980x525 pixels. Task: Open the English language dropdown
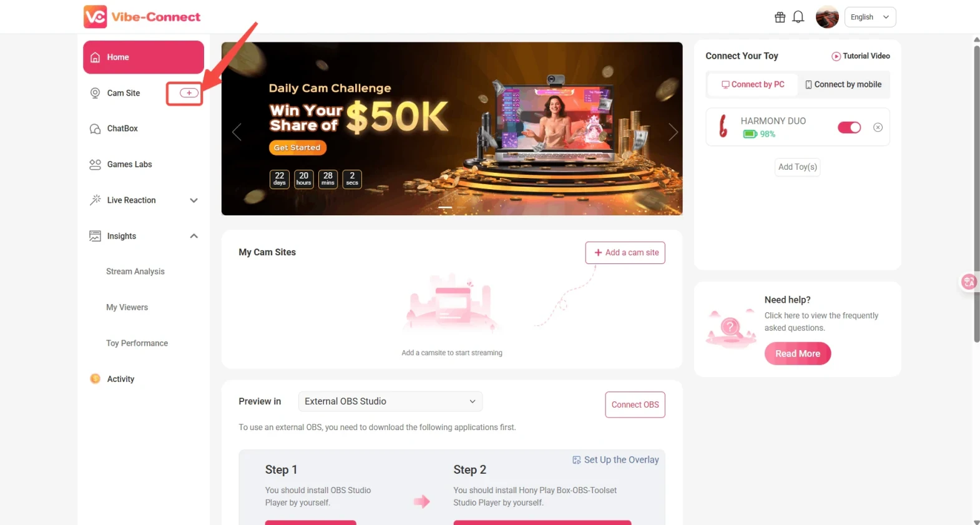click(870, 17)
